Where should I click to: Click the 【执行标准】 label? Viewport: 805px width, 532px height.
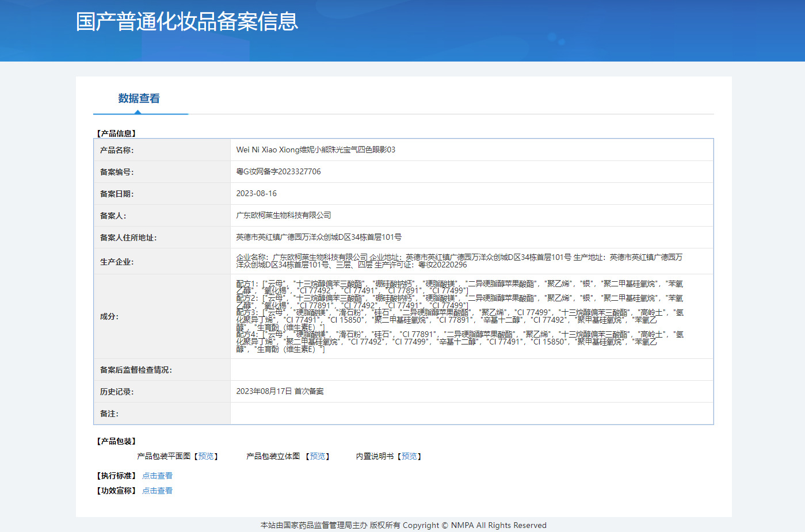(x=116, y=476)
